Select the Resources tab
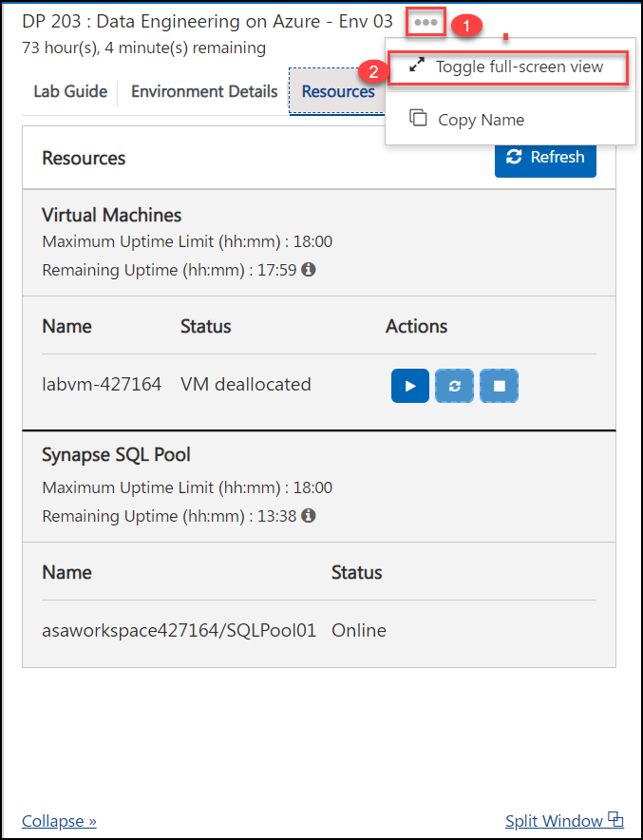The width and height of the screenshot is (643, 840). point(338,91)
